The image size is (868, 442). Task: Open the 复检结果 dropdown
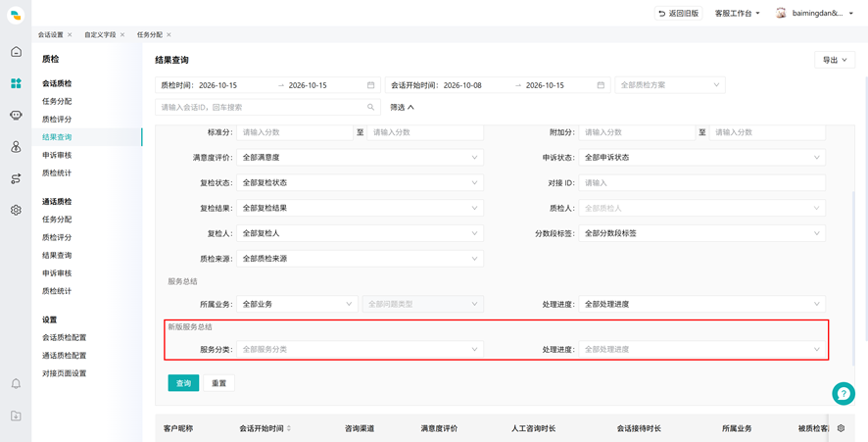pos(360,209)
